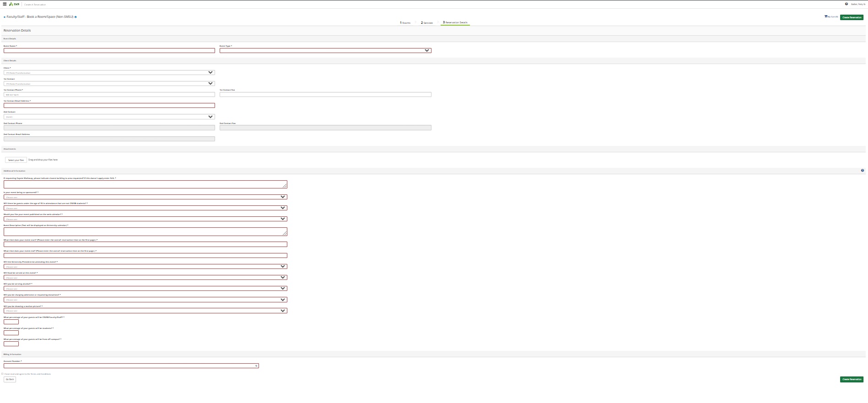Open published on web calendar dropdown
This screenshot has width=868, height=403.
(146, 219)
